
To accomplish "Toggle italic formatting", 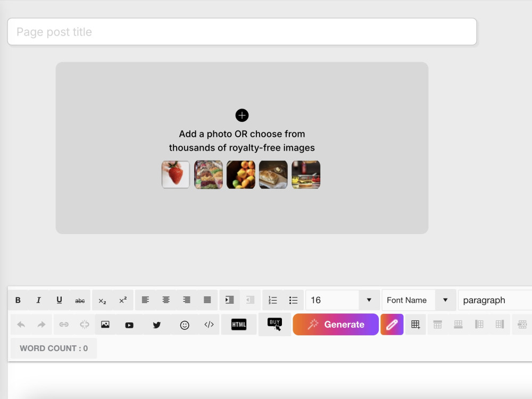I will point(39,300).
